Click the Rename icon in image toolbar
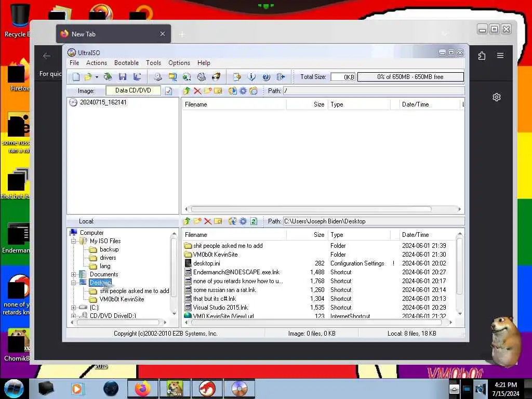 click(x=218, y=91)
